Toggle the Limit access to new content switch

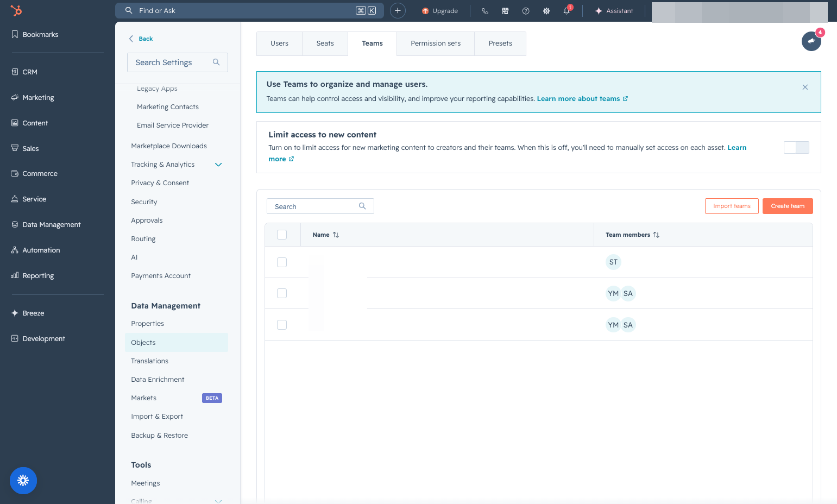[796, 147]
